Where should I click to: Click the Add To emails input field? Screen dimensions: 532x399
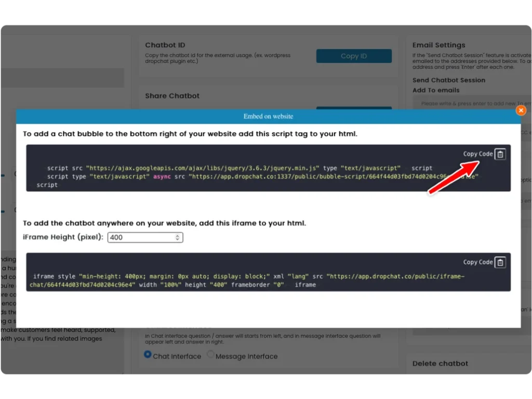pos(472,103)
